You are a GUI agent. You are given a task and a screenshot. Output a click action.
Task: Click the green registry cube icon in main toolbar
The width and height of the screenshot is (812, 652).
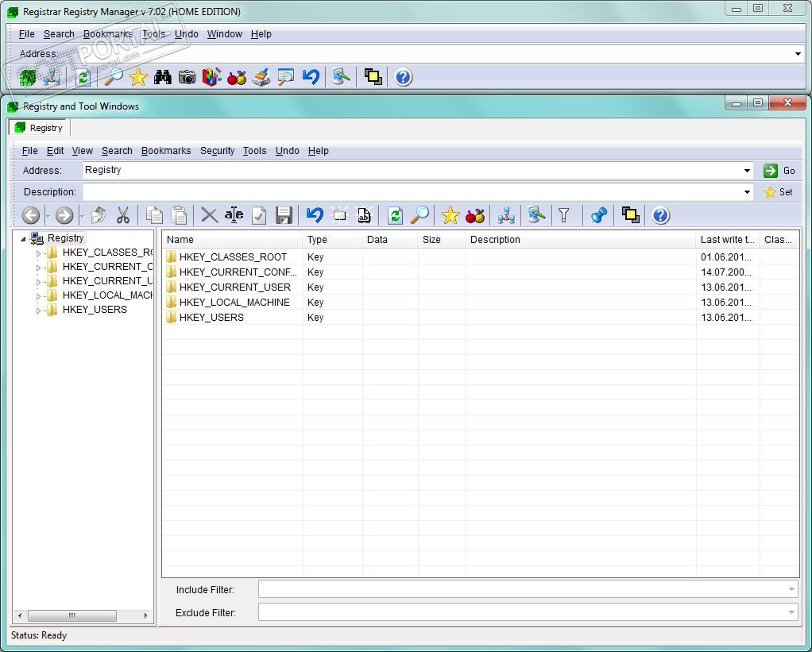pyautogui.click(x=28, y=78)
